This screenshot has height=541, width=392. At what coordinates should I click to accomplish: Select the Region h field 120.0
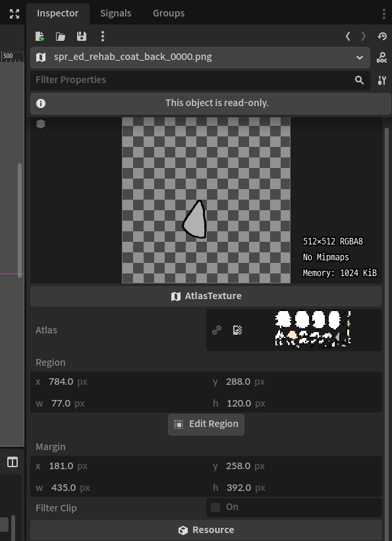coord(295,403)
